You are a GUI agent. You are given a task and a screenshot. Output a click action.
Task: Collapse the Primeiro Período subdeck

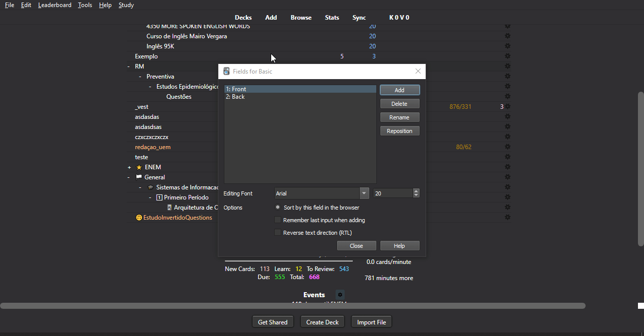pos(150,197)
